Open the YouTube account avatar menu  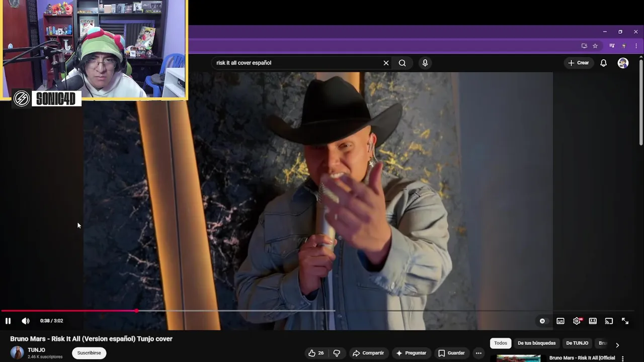(623, 63)
